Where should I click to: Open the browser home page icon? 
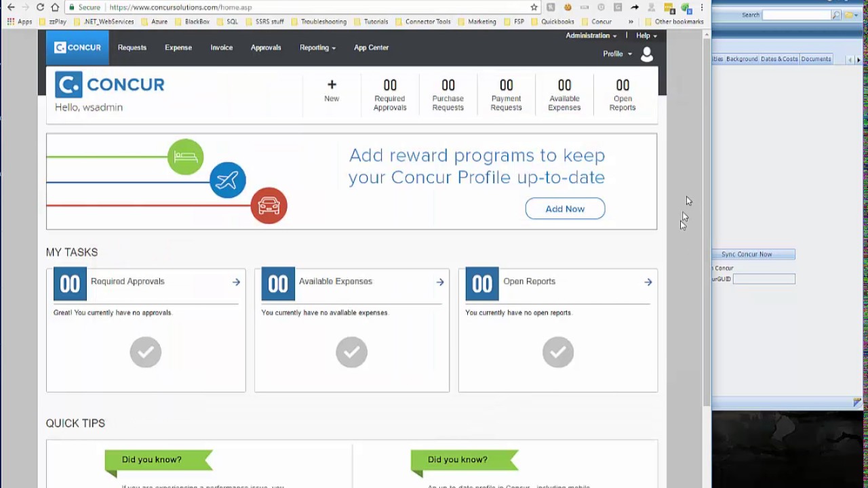click(55, 7)
